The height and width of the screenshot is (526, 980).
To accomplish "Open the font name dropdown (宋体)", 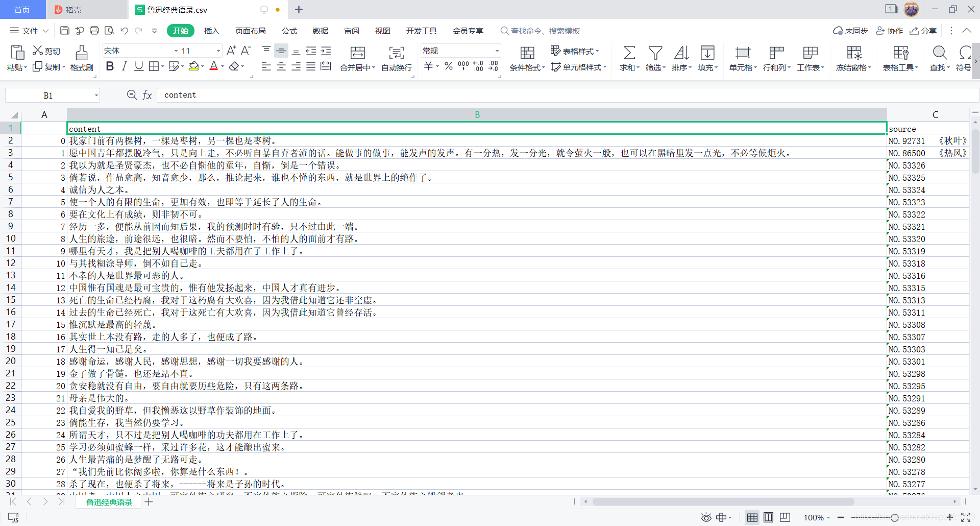I will coord(176,51).
